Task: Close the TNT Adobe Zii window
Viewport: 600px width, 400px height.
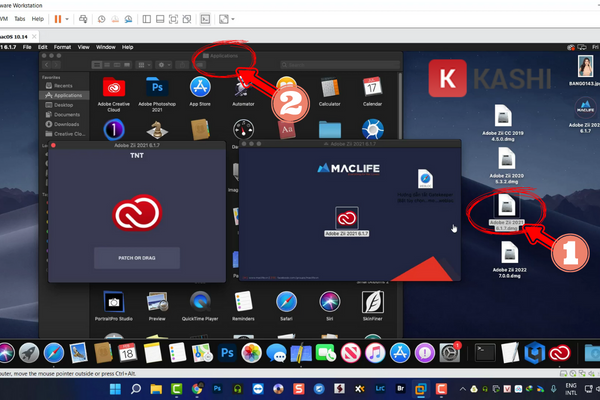Action: click(53, 145)
